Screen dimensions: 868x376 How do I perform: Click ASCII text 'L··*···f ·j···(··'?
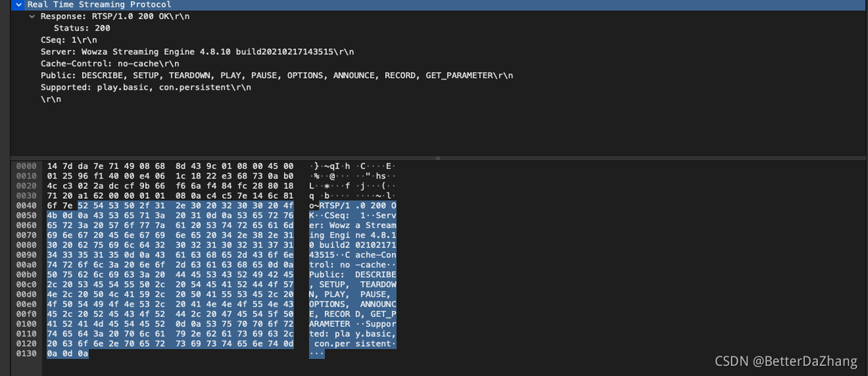[353, 186]
